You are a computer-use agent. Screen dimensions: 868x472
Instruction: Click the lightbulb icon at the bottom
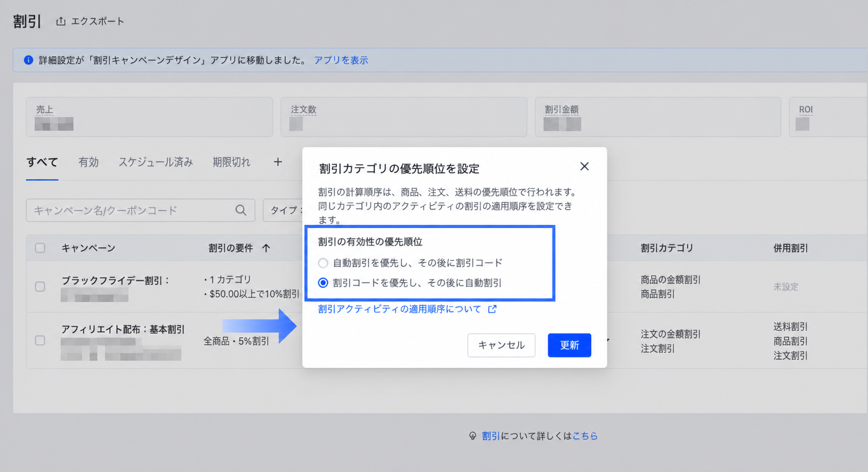473,436
